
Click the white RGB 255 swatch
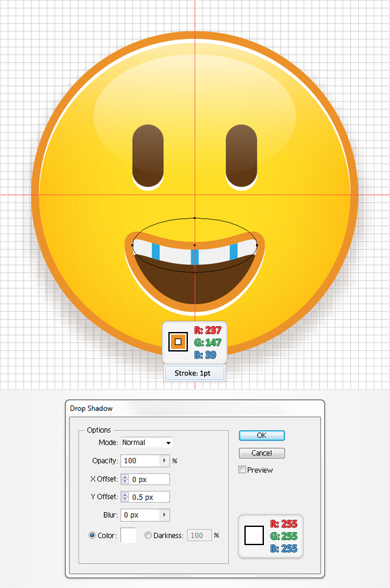pos(254,535)
